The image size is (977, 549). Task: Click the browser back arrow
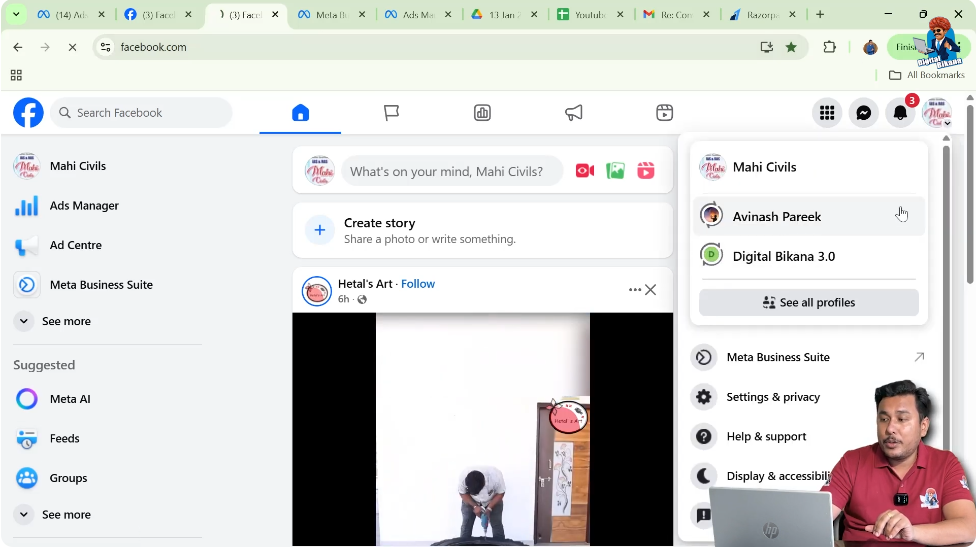(17, 47)
